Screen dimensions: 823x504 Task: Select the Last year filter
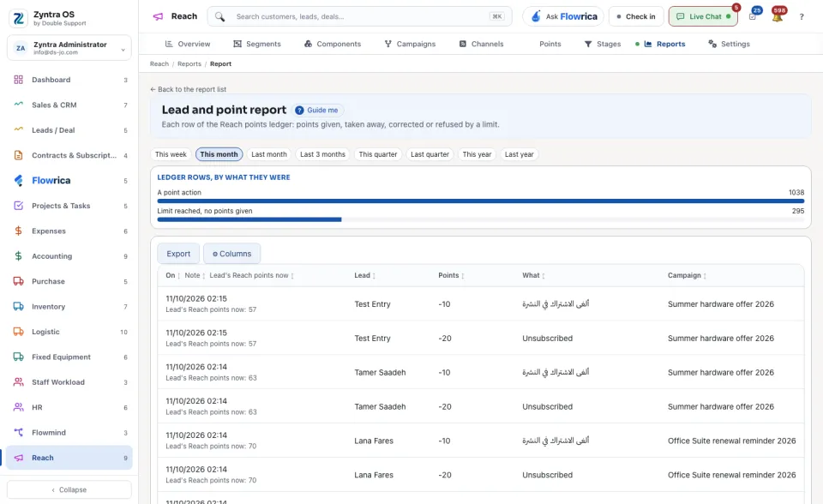(520, 154)
